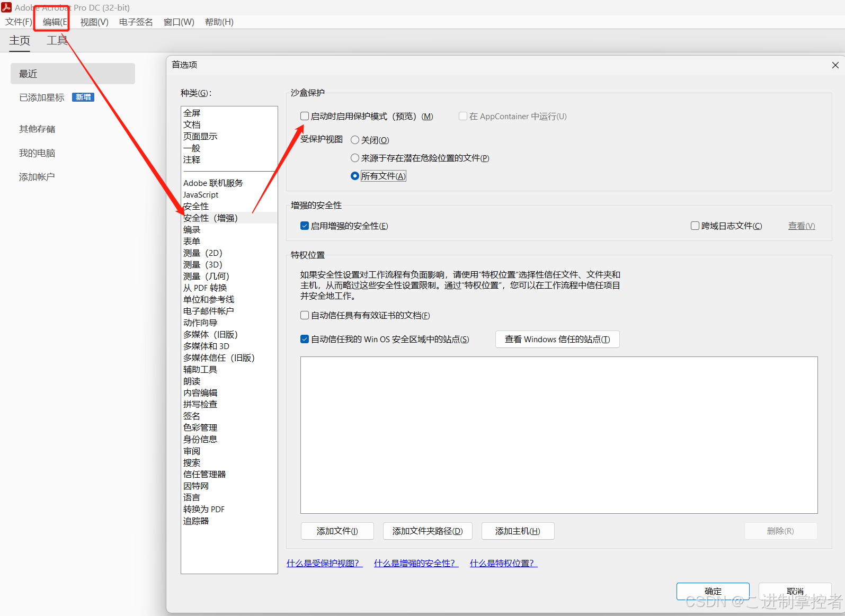Select 从 PDF 转换 category
The height and width of the screenshot is (616, 845).
point(229,288)
